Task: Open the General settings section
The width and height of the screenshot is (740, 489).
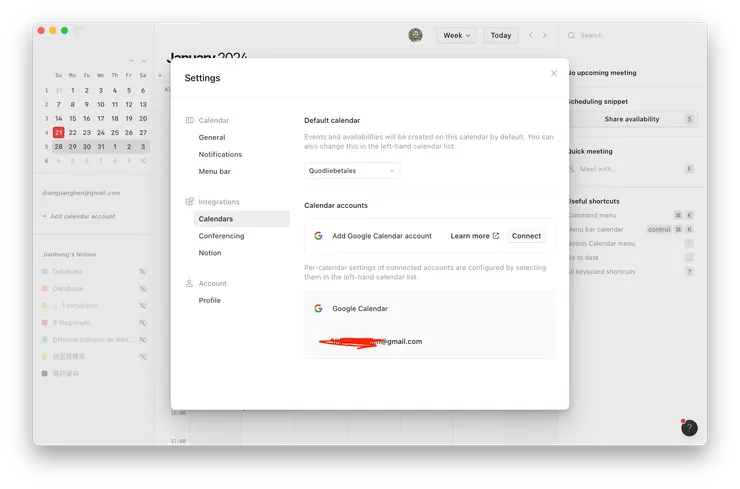Action: 212,137
